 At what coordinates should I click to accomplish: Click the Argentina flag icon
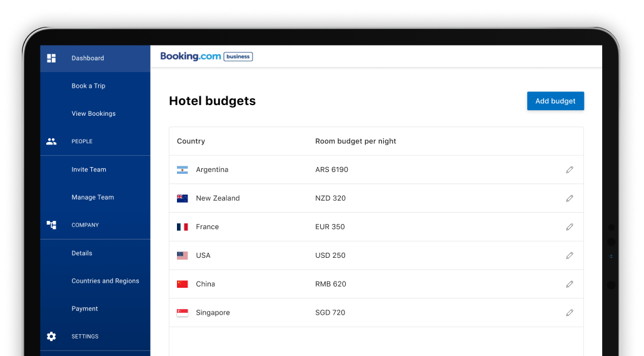183,170
